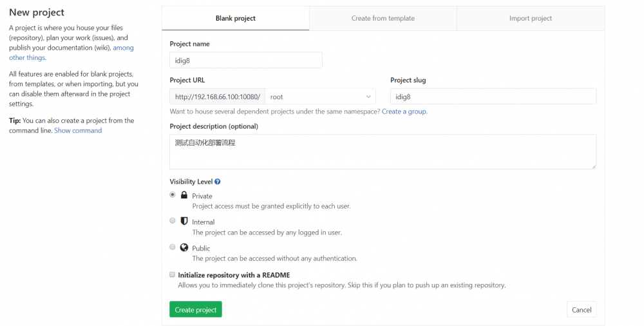
Task: Open the Create a group link
Action: coord(404,111)
